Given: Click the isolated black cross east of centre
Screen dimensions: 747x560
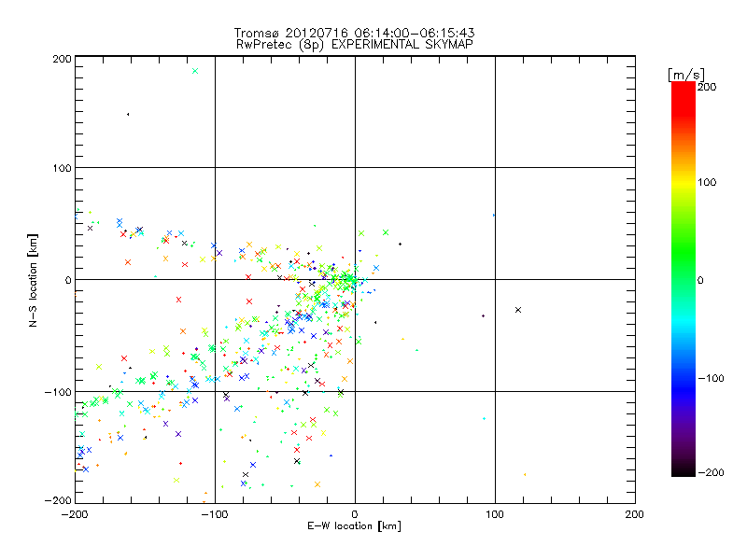Looking at the screenshot, I should tap(518, 310).
